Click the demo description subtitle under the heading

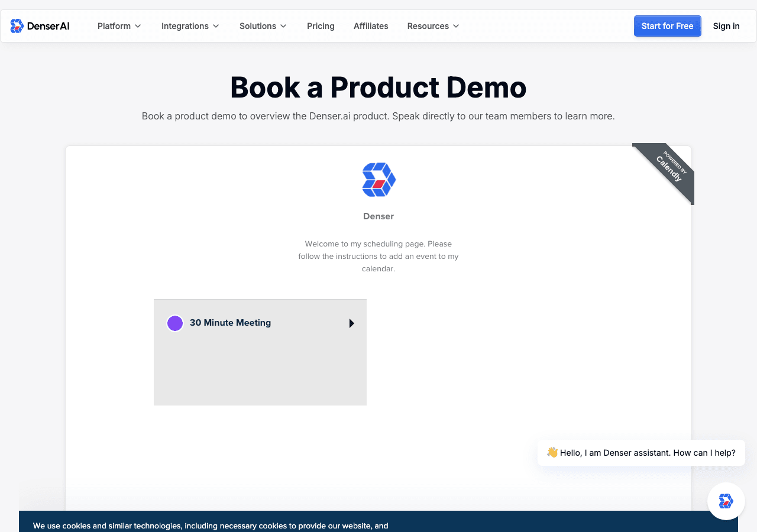coord(378,116)
